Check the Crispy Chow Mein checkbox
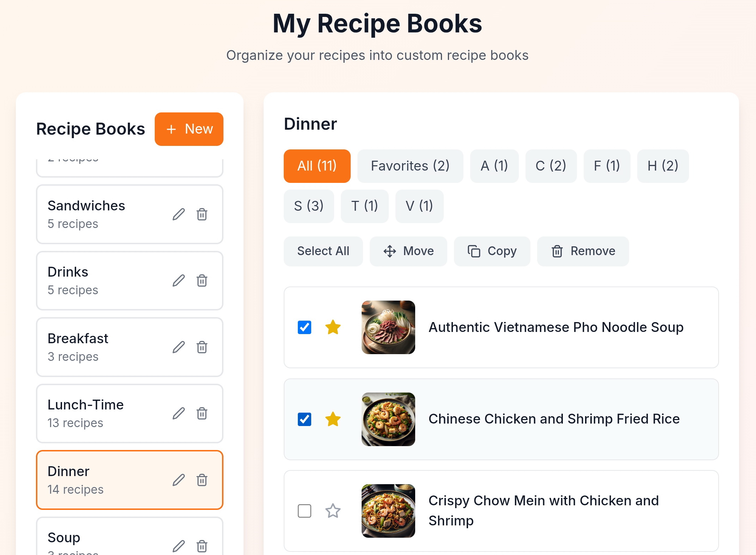Viewport: 756px width, 555px height. (x=305, y=511)
